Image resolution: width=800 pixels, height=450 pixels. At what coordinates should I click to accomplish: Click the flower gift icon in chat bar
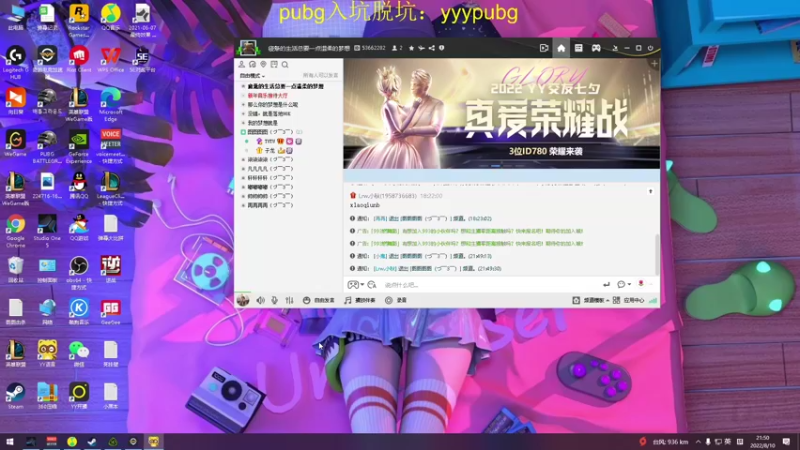(641, 284)
